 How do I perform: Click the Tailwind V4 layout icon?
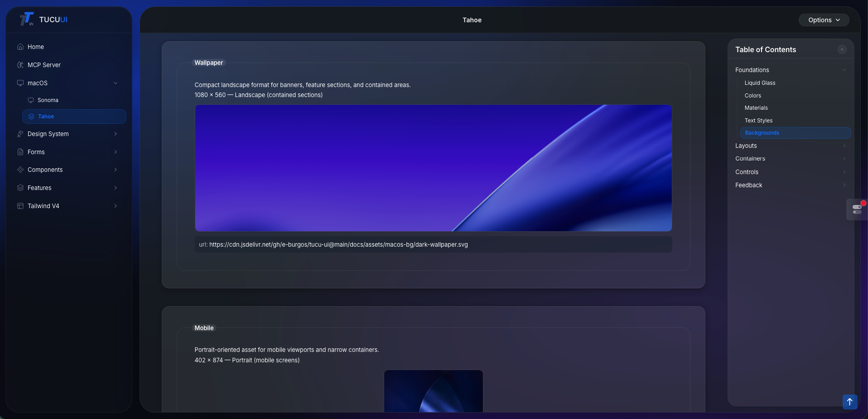(x=20, y=206)
